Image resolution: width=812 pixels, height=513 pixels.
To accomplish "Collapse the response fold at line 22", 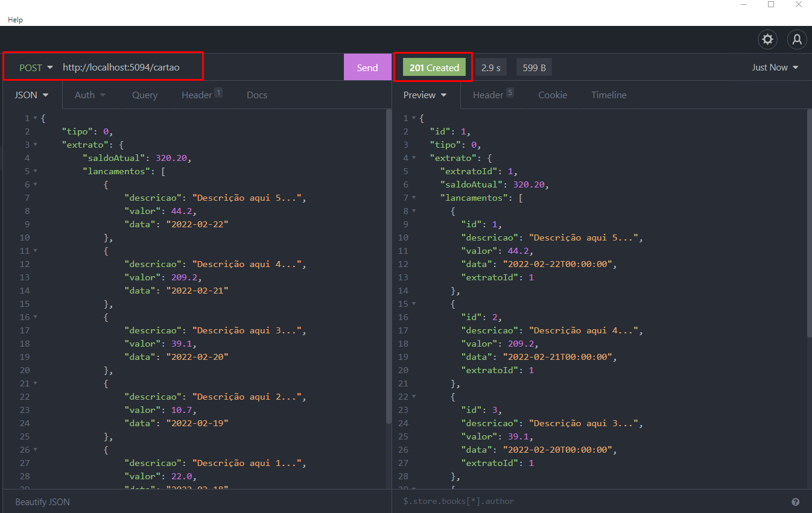I will [x=414, y=397].
